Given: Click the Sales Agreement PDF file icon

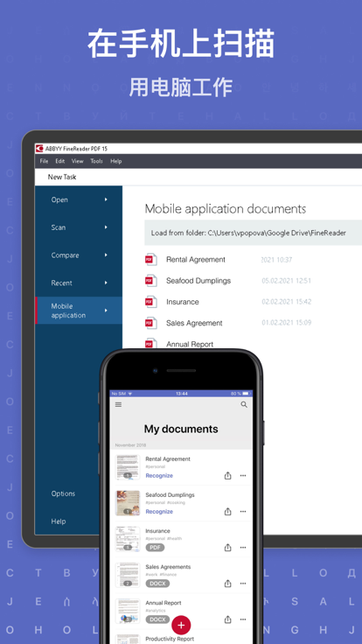Looking at the screenshot, I should [x=150, y=323].
